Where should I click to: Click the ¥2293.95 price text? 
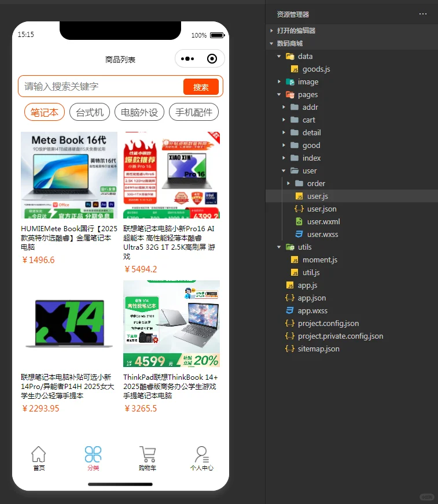(x=41, y=409)
